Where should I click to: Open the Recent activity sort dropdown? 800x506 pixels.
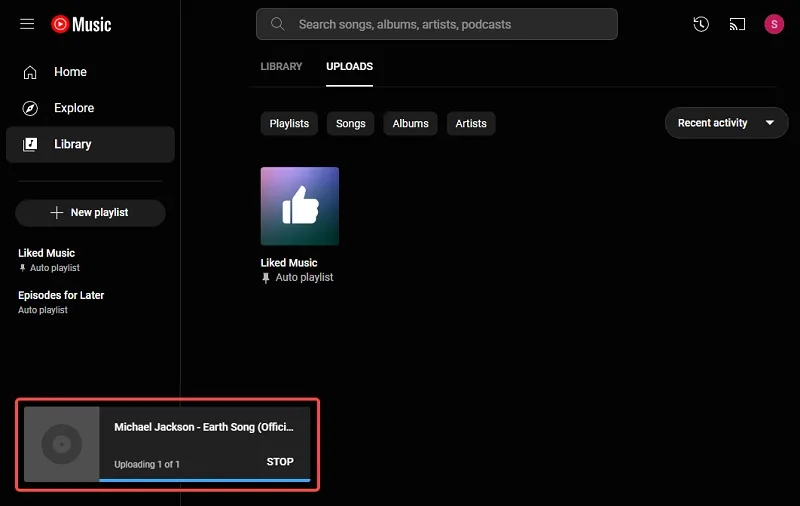[727, 123]
